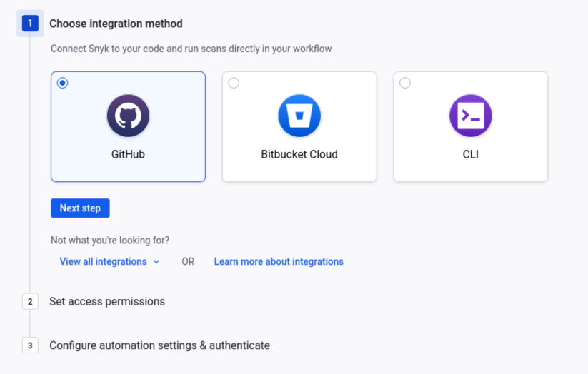The width and height of the screenshot is (588, 374).
Task: Select the CLI radio button
Action: pyautogui.click(x=405, y=83)
